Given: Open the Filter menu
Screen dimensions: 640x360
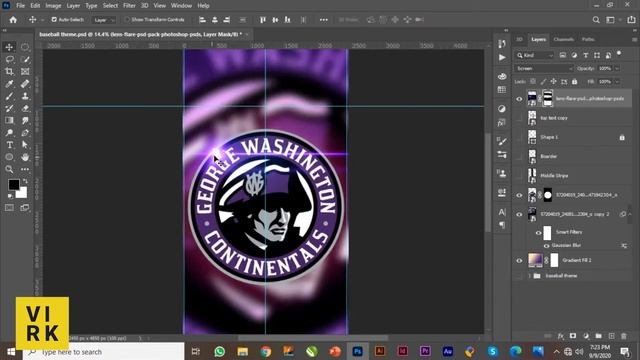Looking at the screenshot, I should 129,6.
